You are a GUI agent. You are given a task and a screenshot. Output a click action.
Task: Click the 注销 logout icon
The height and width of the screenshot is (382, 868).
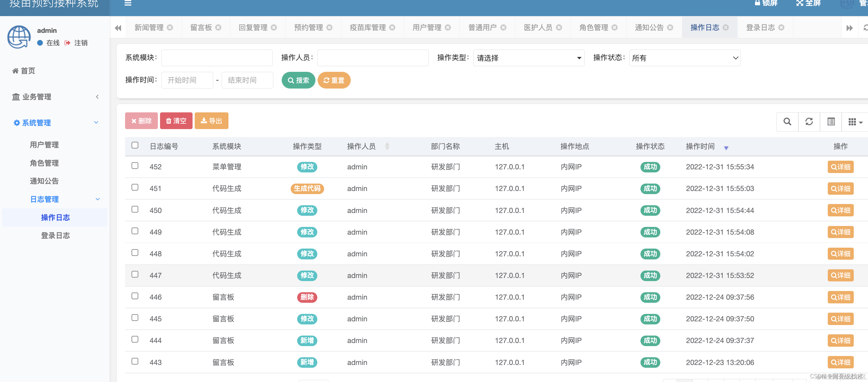coord(67,43)
